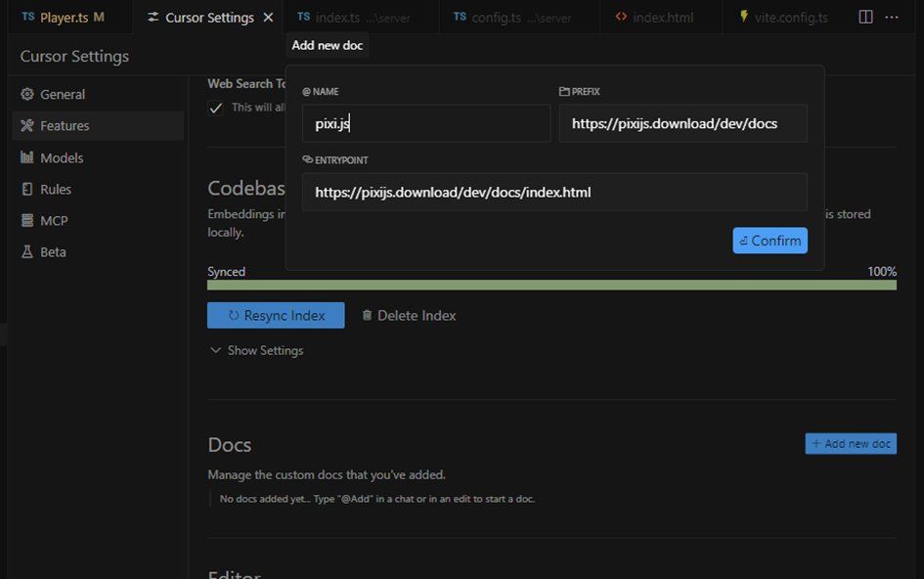The height and width of the screenshot is (579, 924).
Task: Click the 'No docs added yet' message
Action: (x=377, y=499)
